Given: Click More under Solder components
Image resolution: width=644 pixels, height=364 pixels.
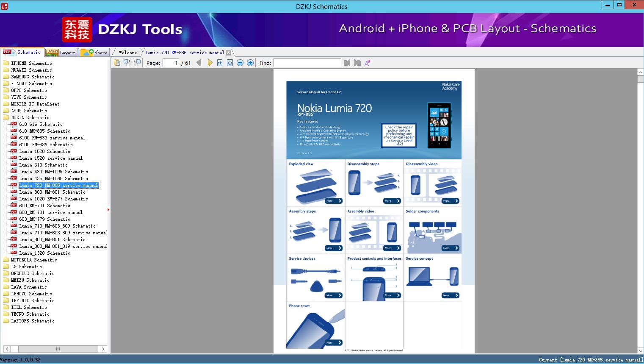Looking at the screenshot, I should point(450,248).
